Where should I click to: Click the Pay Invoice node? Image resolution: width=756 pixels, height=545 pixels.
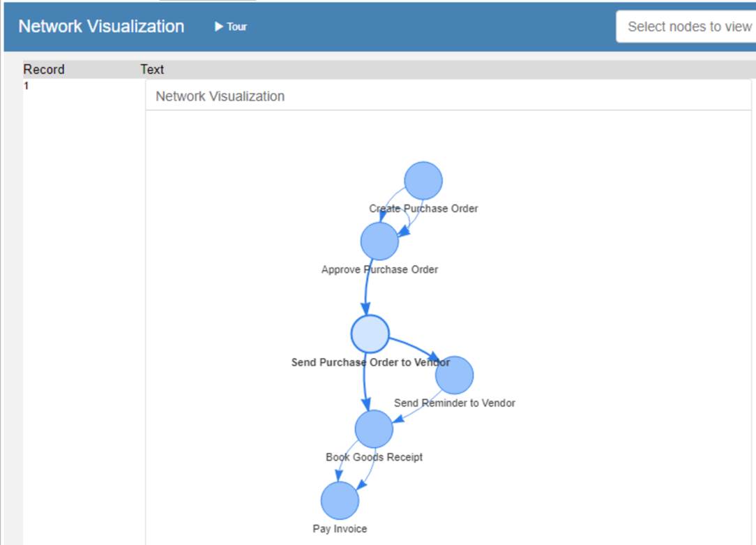(x=338, y=500)
